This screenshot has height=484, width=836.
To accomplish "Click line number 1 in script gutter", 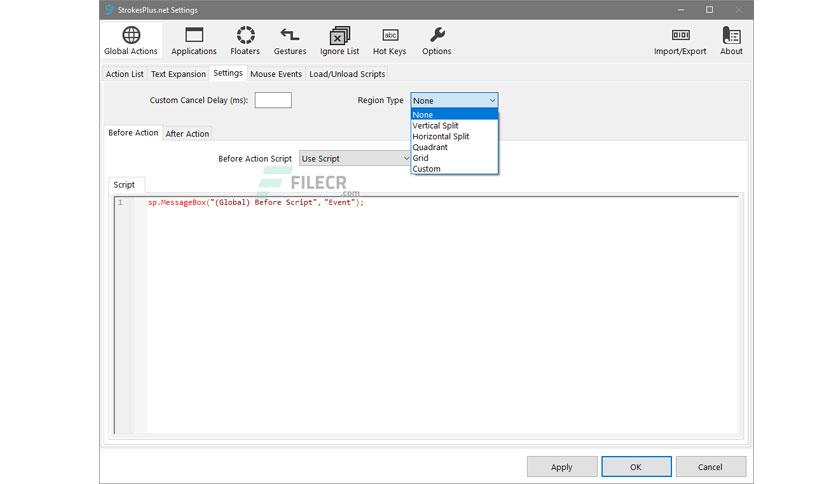I will [x=120, y=203].
